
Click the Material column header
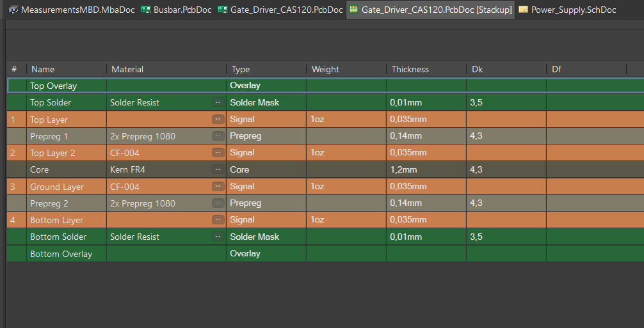tap(127, 69)
